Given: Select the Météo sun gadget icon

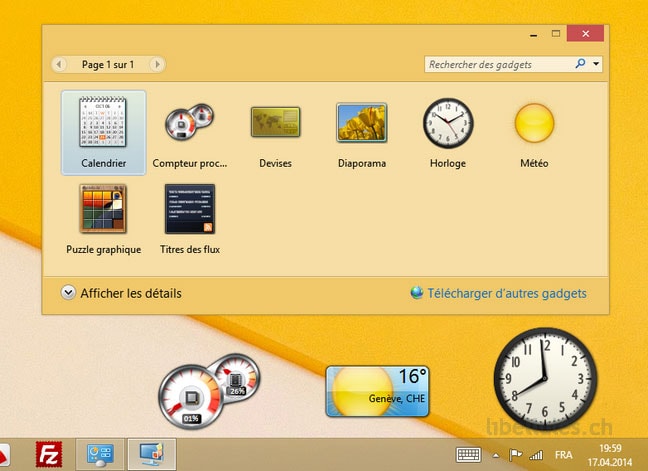Looking at the screenshot, I should tap(534, 123).
